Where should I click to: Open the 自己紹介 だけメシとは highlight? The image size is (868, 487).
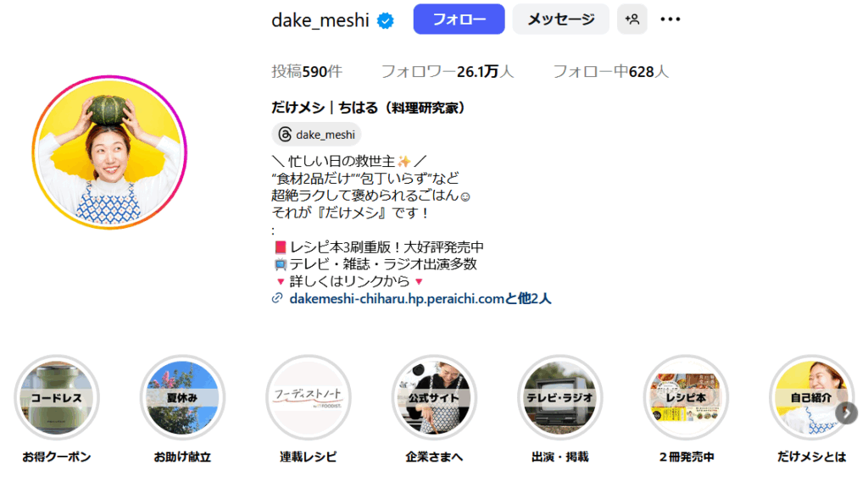coord(811,397)
